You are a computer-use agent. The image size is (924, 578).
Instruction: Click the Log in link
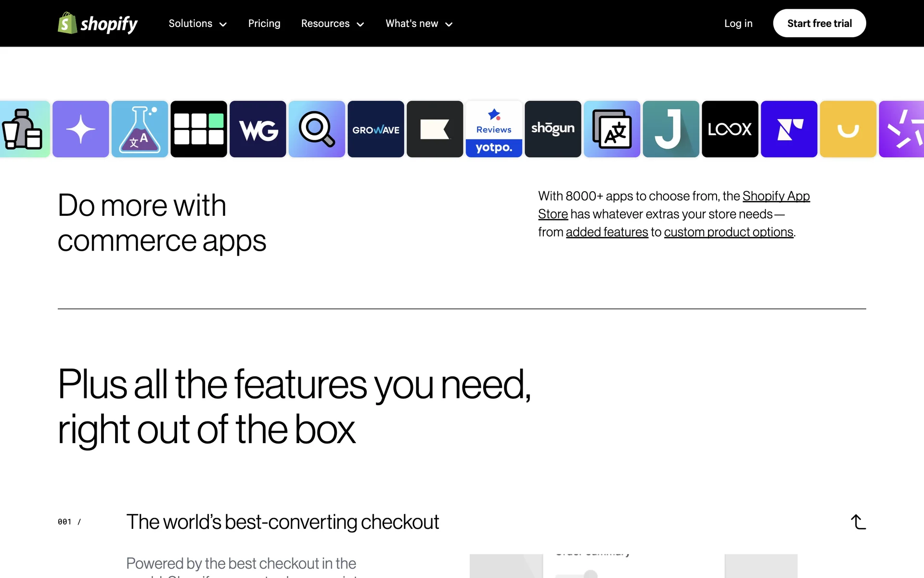click(738, 24)
